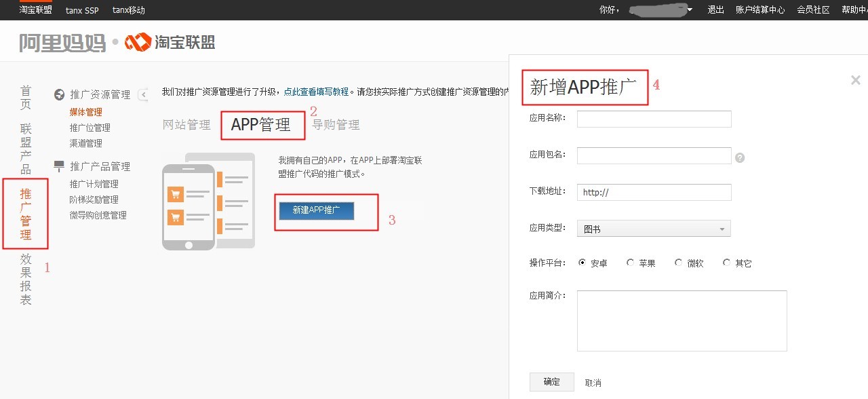868x399 pixels.
Task: Click the 新建APP推广 button
Action: (x=317, y=210)
